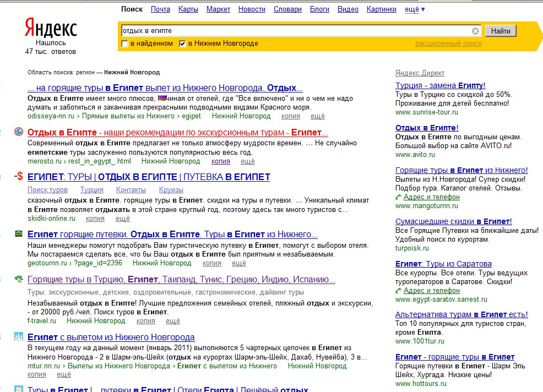Click the palm tree favicon beside the f-travel.ru result

tap(19, 279)
